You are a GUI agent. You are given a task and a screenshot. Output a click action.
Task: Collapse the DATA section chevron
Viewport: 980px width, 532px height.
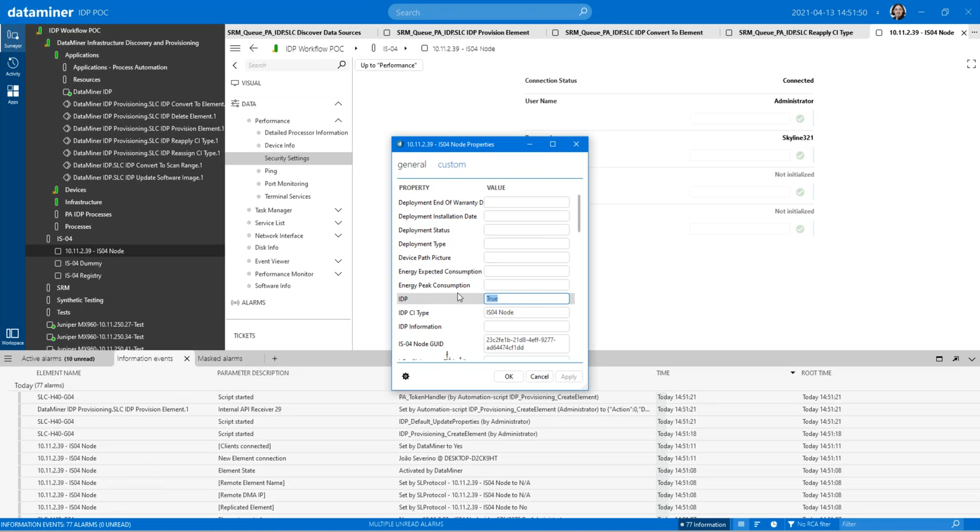click(338, 104)
